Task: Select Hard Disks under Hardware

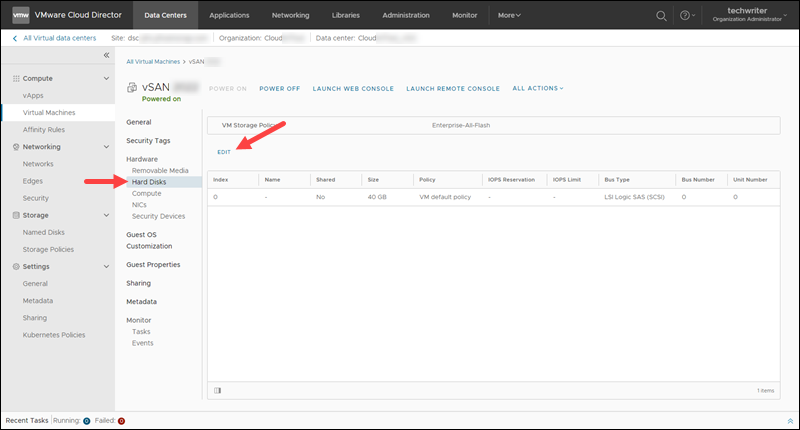Action: pyautogui.click(x=164, y=182)
